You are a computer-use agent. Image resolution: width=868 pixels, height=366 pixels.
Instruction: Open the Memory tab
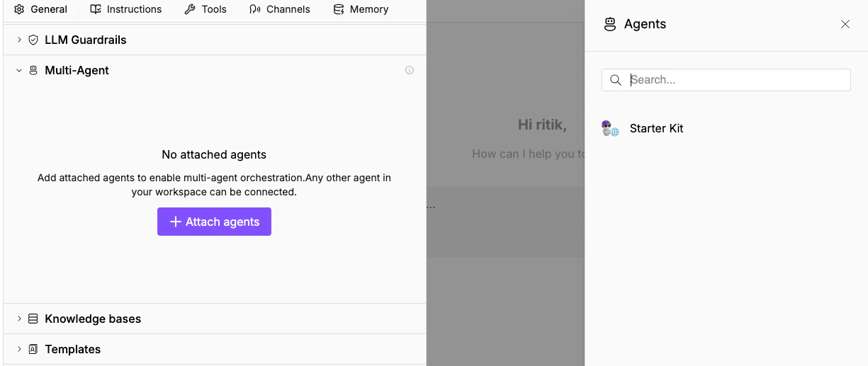coord(361,9)
